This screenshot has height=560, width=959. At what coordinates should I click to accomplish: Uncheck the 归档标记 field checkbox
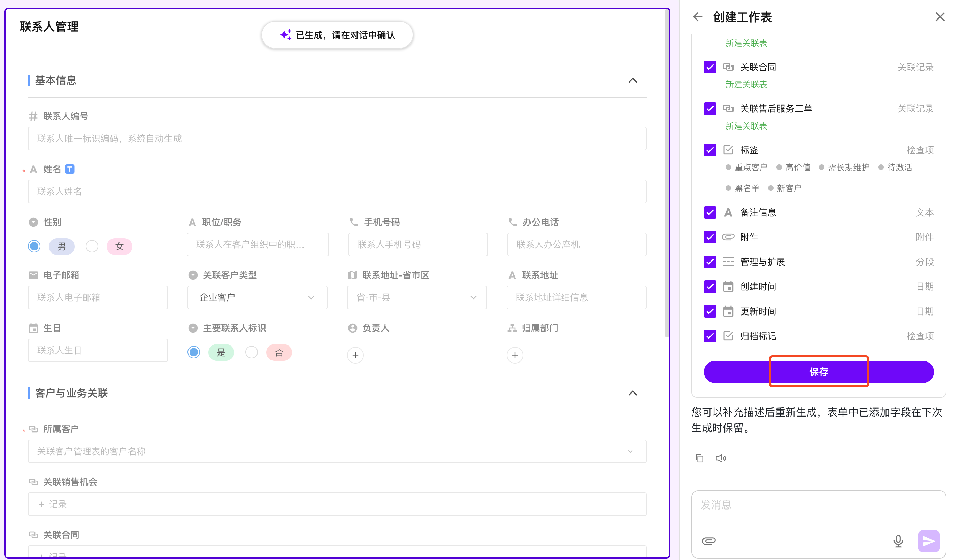[x=710, y=336]
